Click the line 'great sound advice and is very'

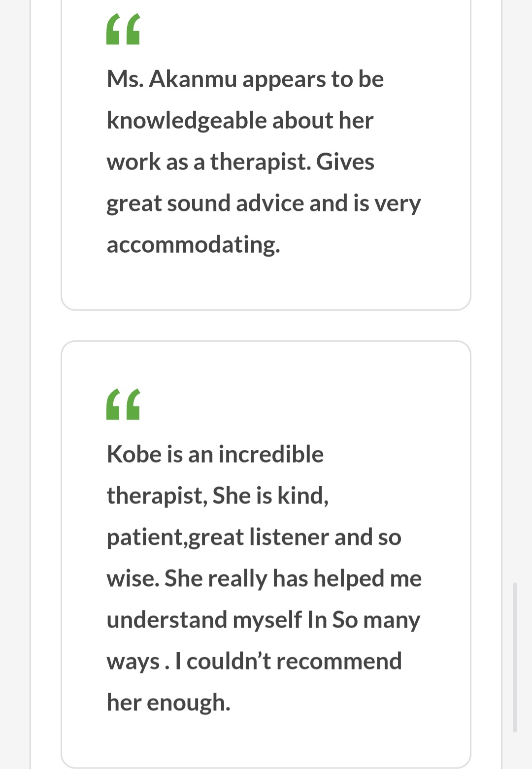pos(264,203)
